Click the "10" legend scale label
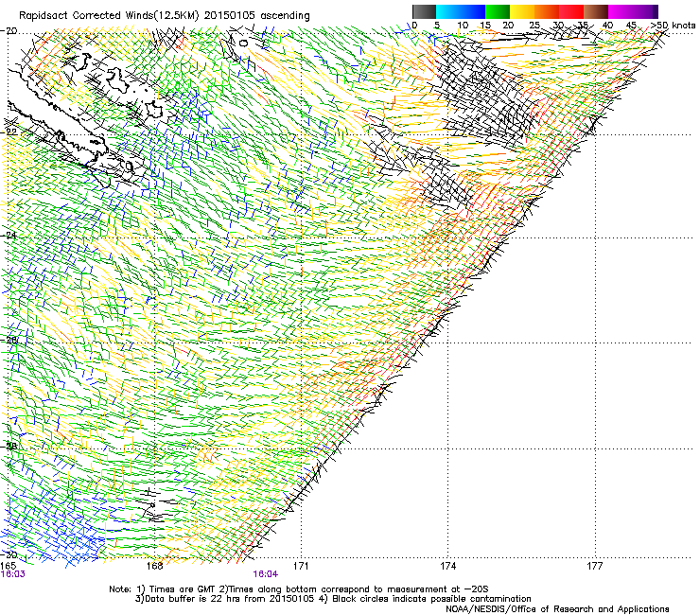Viewport: 700px width, 615px height. click(x=463, y=25)
